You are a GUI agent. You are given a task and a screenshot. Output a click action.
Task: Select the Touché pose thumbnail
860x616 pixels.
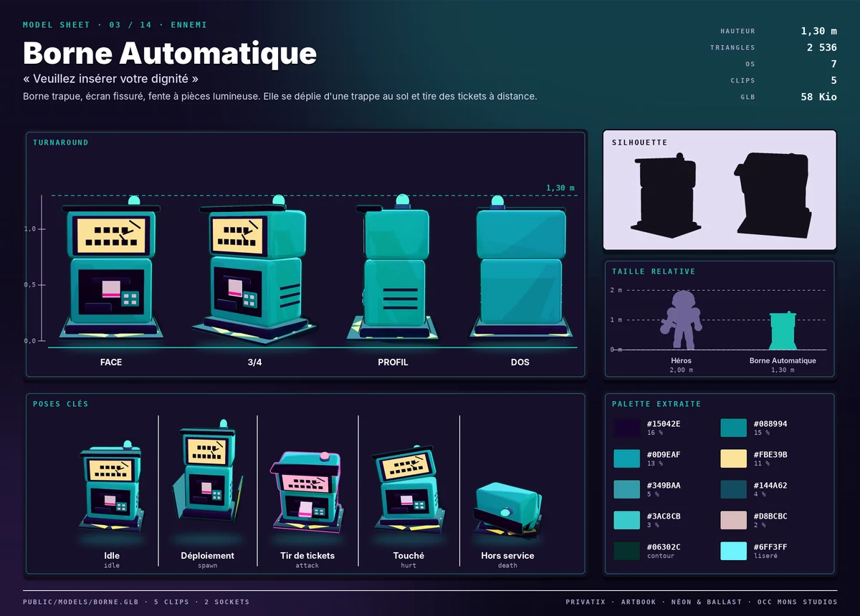tap(408, 487)
